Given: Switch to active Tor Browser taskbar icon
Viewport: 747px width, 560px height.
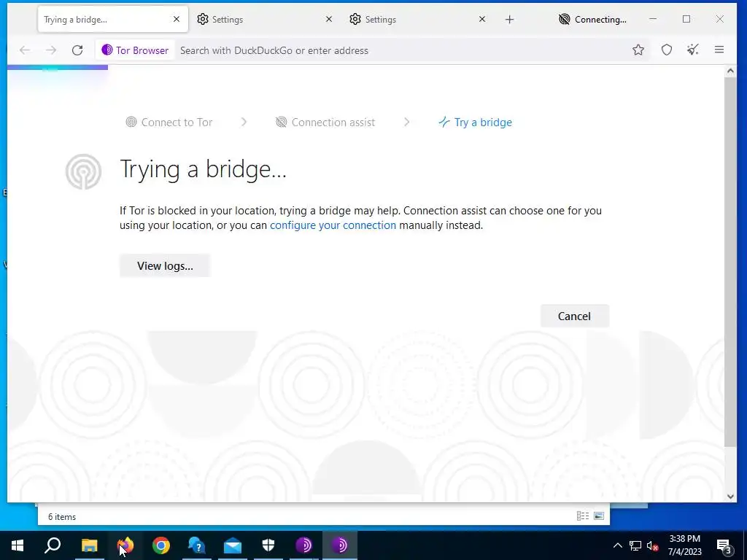Looking at the screenshot, I should [x=340, y=545].
